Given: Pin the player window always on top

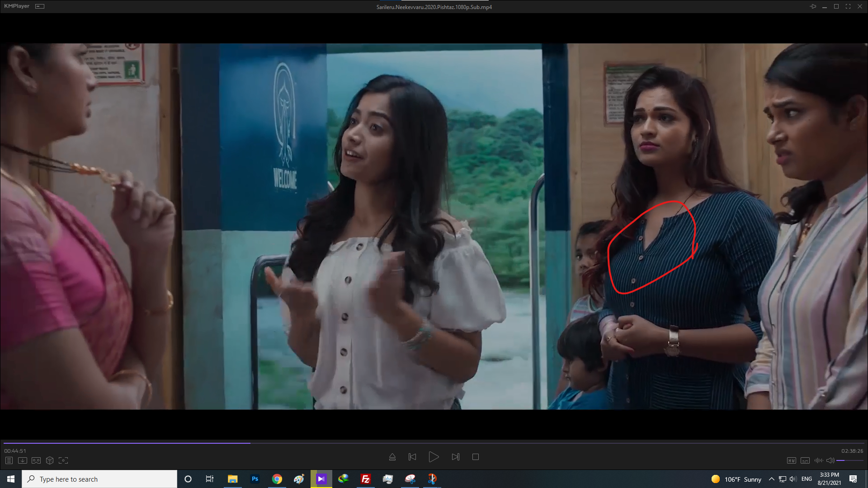Looking at the screenshot, I should tap(813, 6).
